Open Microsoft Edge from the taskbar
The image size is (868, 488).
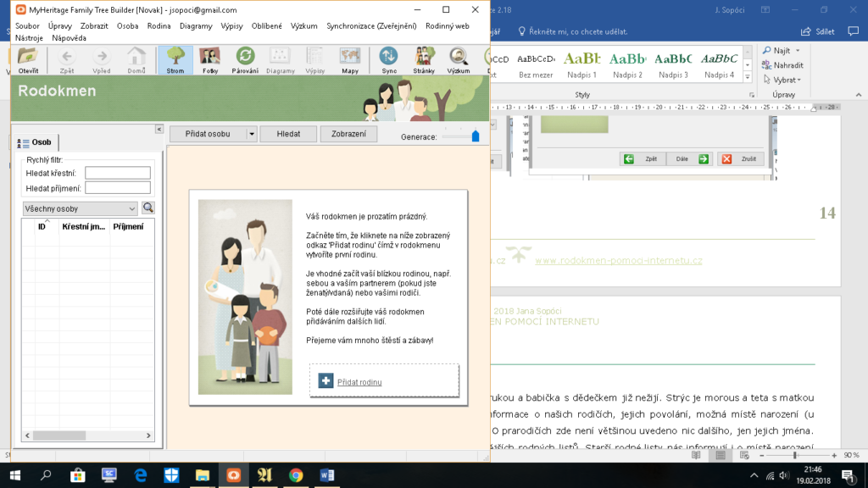[x=141, y=475]
